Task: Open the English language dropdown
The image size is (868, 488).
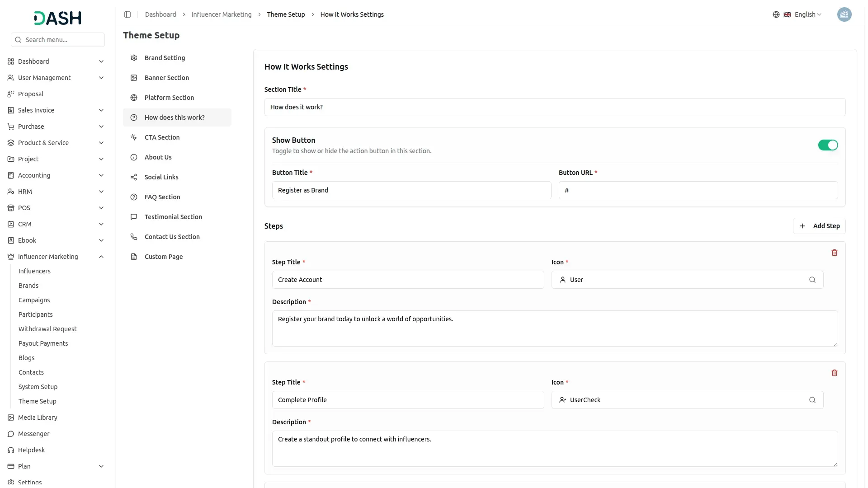Action: point(808,14)
